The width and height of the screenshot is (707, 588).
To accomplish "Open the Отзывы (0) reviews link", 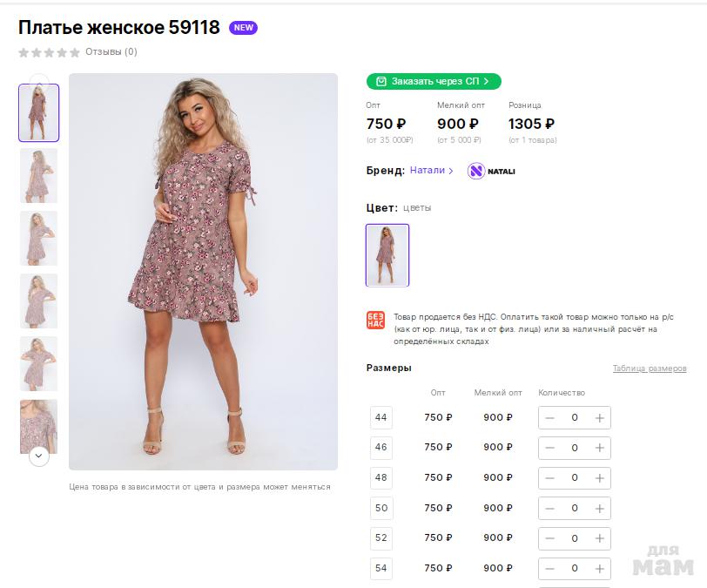I will 111,52.
